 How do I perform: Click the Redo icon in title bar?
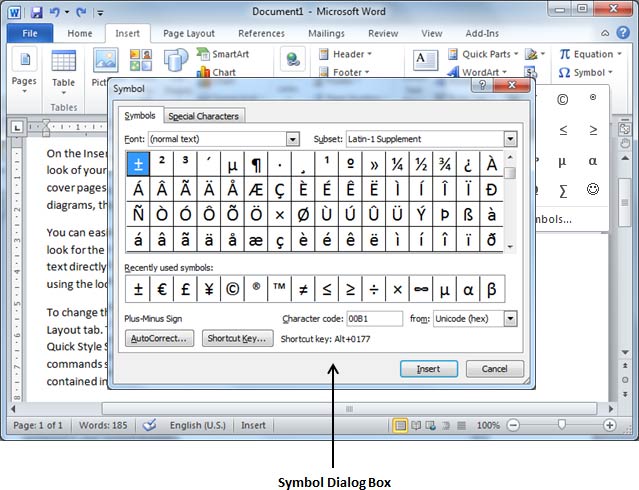click(81, 12)
